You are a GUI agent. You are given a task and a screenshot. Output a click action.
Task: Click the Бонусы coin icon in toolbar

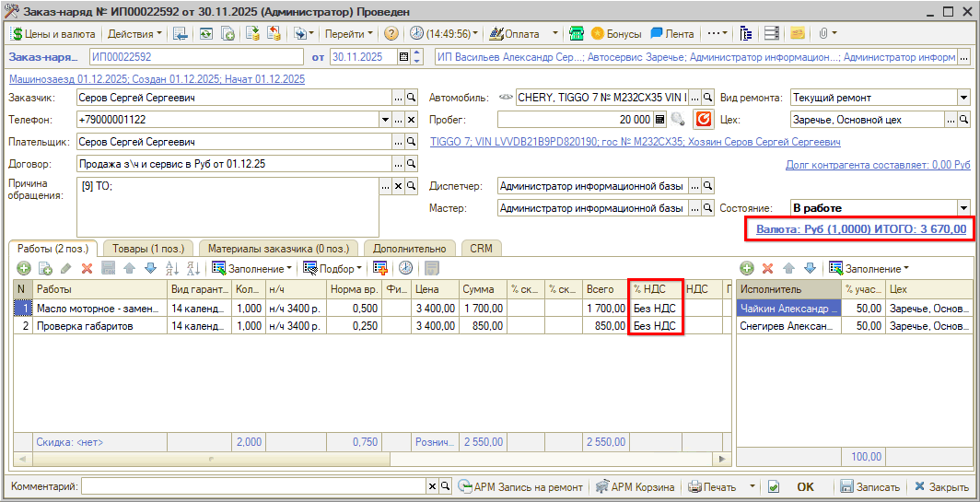(x=598, y=33)
